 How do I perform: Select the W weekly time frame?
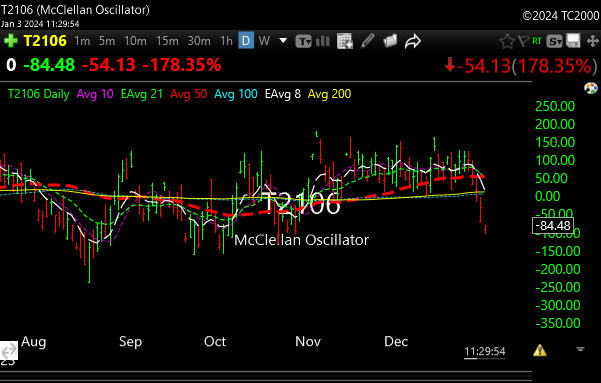tap(264, 41)
